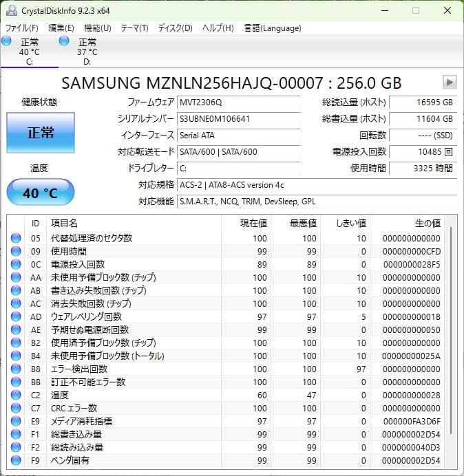
Task: Click the features field S.M.A.R.T., NCQ, TRIM
Action: [317, 202]
